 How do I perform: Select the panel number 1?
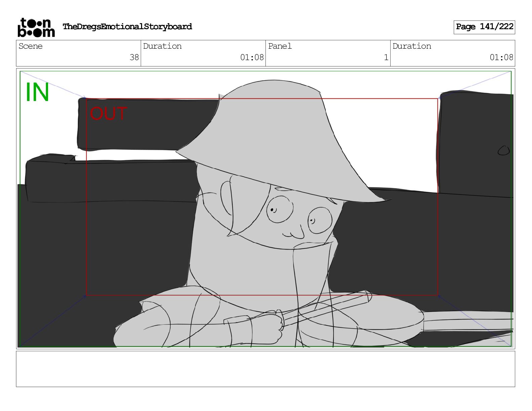[386, 57]
